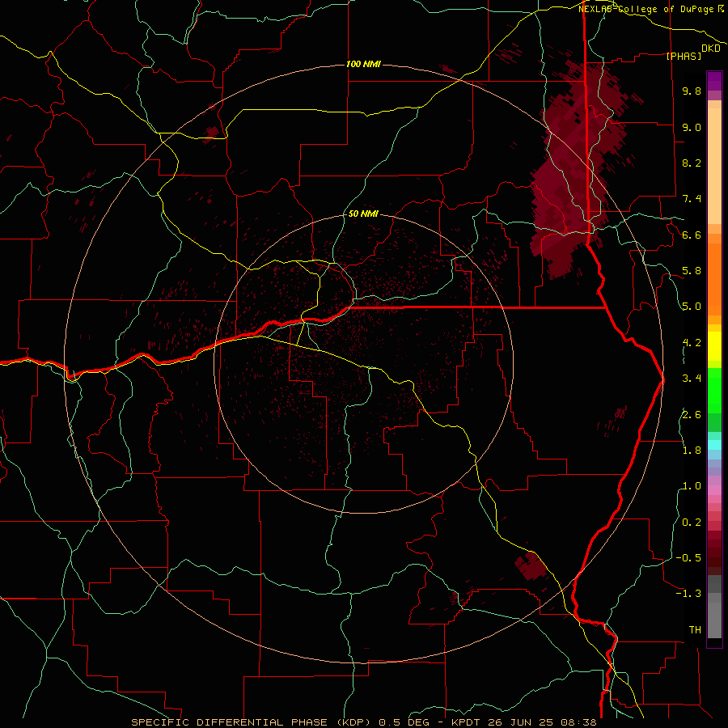This screenshot has width=728, height=728.
Task: Click the NEXLAB-College of DuPage credit text
Action: click(646, 9)
